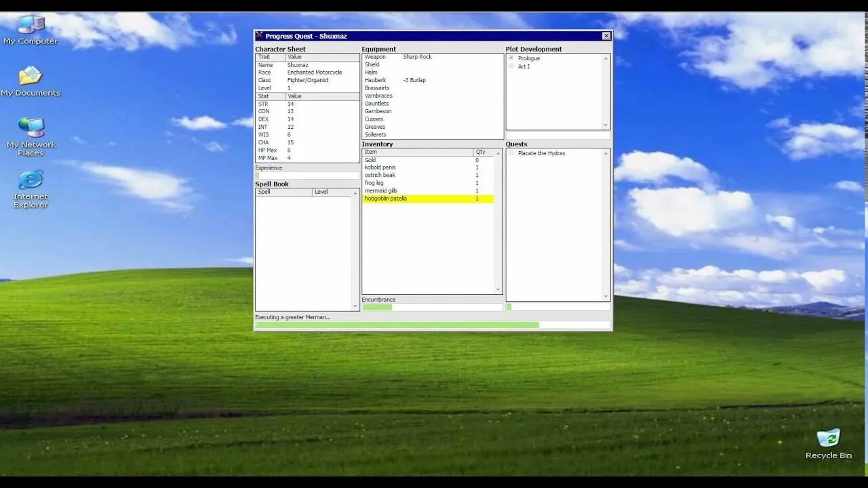Select the DEX stat row
868x488 pixels.
[x=307, y=119]
